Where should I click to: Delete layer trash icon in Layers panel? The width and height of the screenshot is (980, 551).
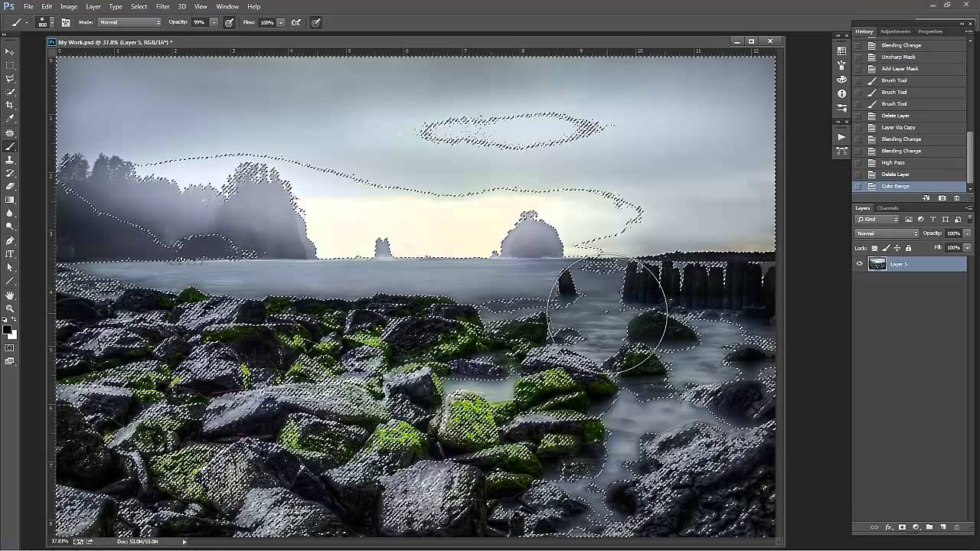[956, 527]
